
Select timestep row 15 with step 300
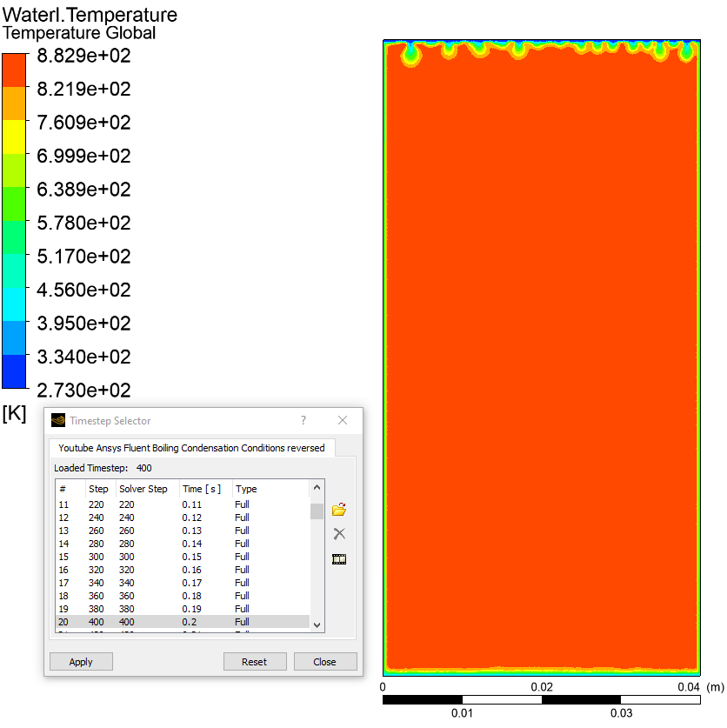tap(183, 557)
